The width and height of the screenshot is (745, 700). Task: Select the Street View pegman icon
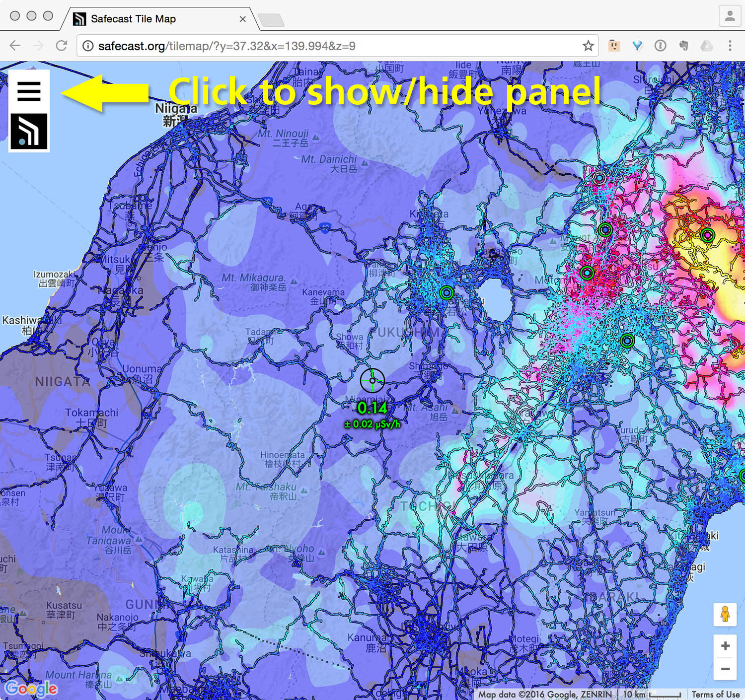[x=725, y=615]
